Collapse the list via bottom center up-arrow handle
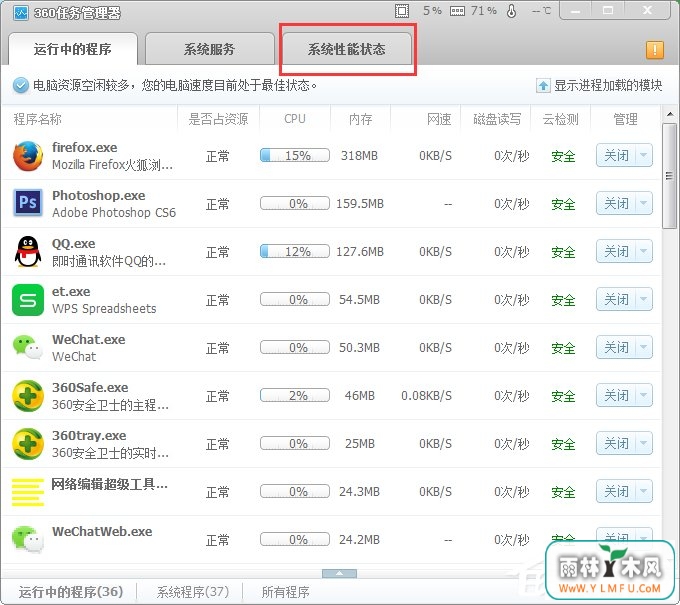 340,574
